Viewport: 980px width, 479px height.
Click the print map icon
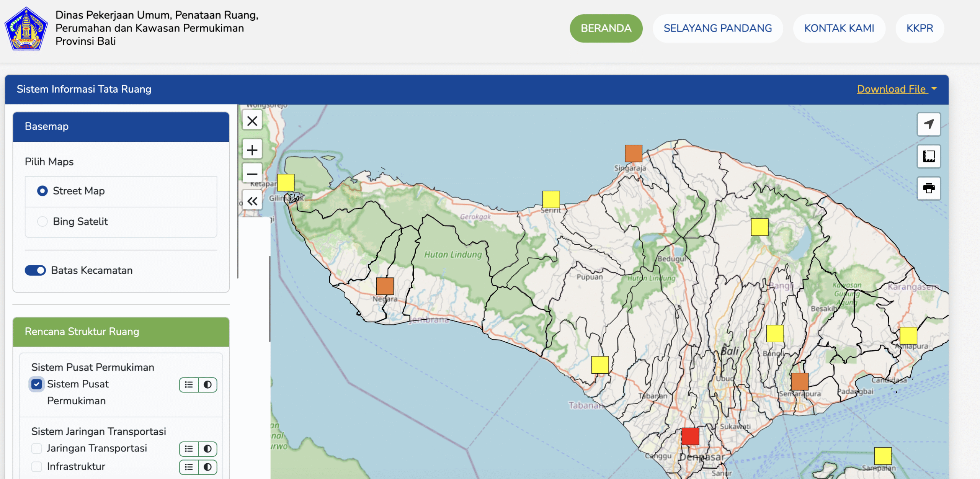coord(929,188)
